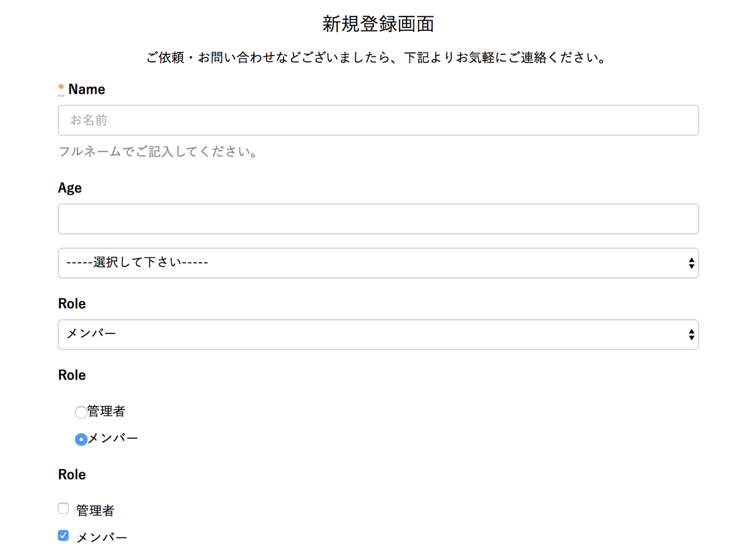Click the orange asterisk next to Name
Viewport: 756px width, 558px height.
point(60,87)
